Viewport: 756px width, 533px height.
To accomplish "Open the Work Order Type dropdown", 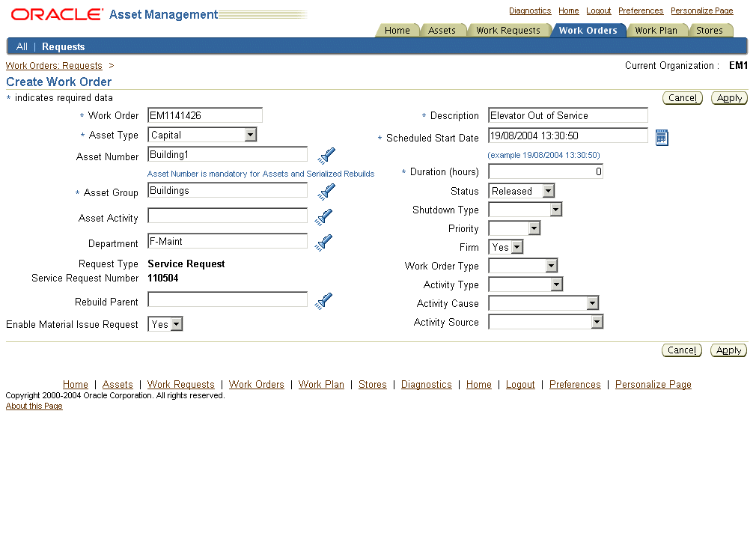I will coord(522,266).
